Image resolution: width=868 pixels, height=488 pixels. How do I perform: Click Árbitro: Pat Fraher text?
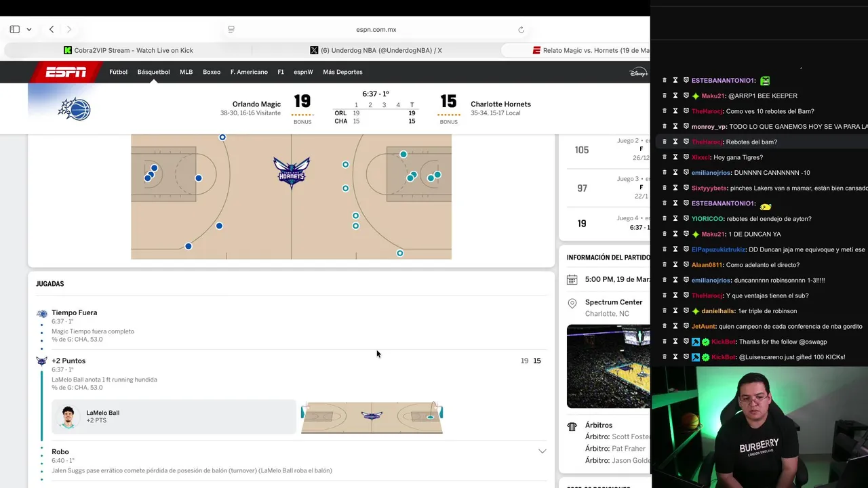[615, 449]
